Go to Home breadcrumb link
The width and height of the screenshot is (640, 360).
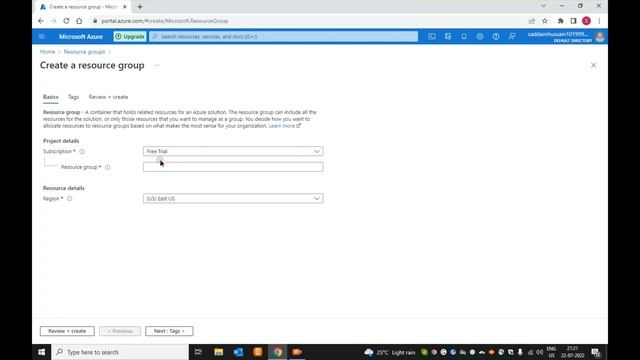pos(47,52)
